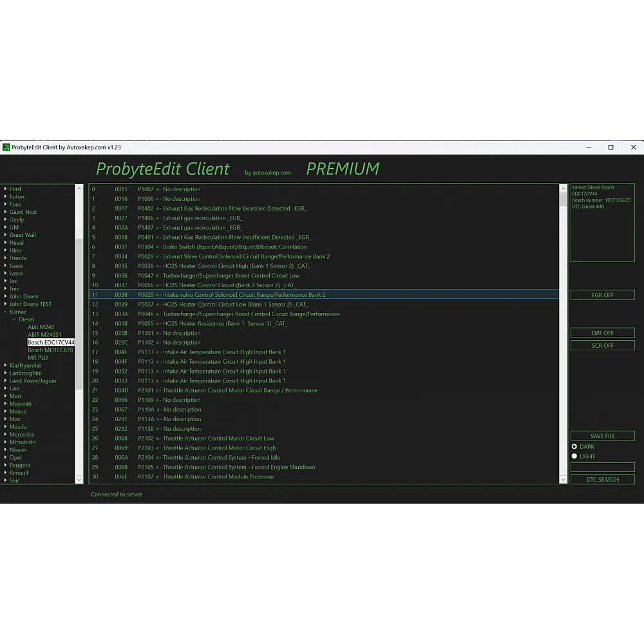Expand the Mercedes tree node
Image resolution: width=644 pixels, height=644 pixels.
point(5,435)
